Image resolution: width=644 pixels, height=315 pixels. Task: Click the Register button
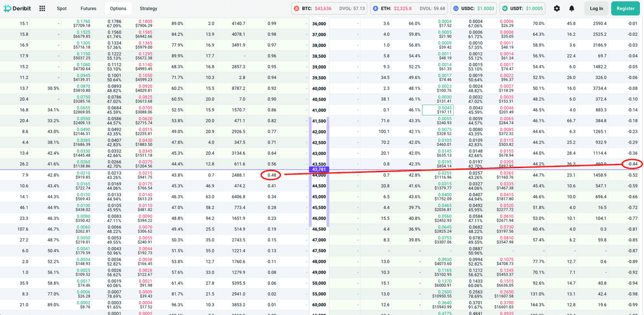coord(625,8)
